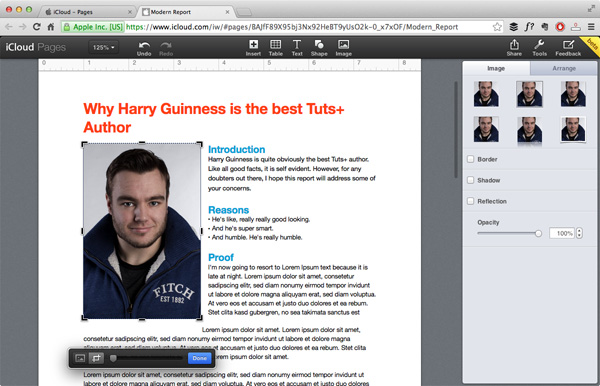Open the Shape tool
The width and height of the screenshot is (600, 386).
[x=319, y=48]
